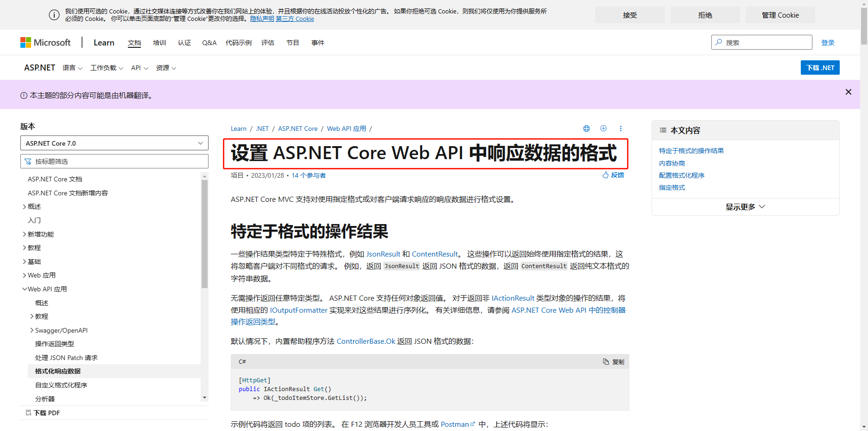Open the more actions vertical dots menu
This screenshot has height=431, width=868.
(621, 129)
